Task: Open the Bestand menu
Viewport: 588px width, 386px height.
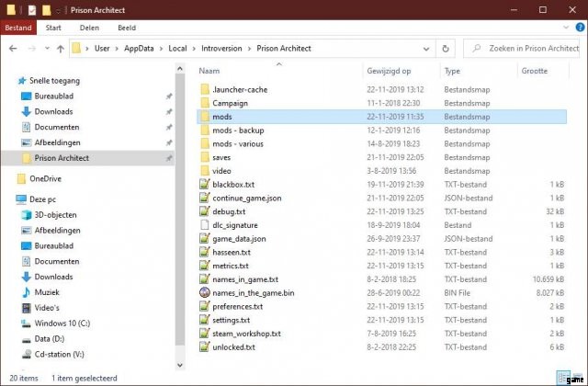Action: [18, 28]
